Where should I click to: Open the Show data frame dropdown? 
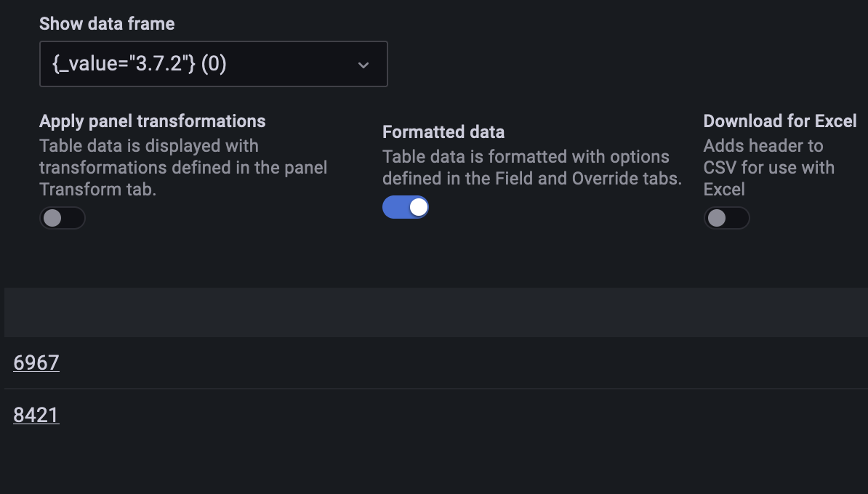213,64
